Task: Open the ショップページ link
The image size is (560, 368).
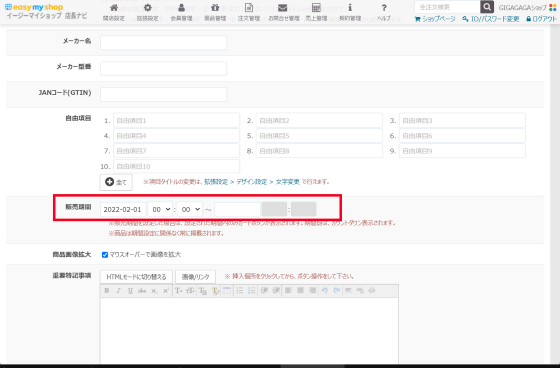Action: pyautogui.click(x=435, y=19)
